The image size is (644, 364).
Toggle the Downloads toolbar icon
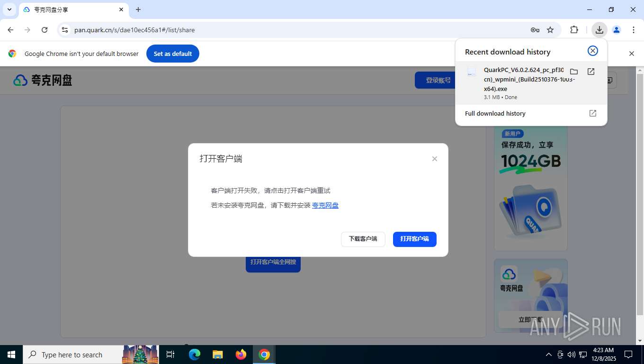(x=599, y=30)
